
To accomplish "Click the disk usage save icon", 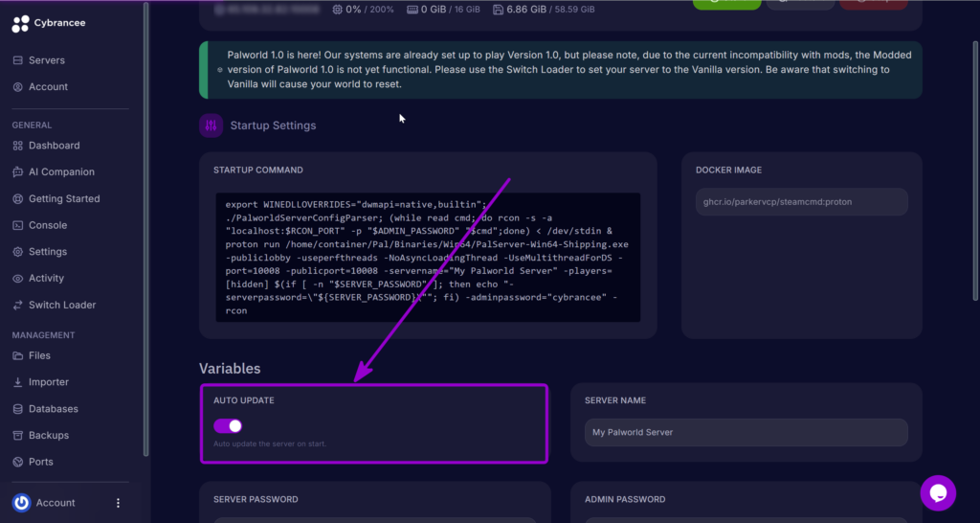I will click(498, 10).
